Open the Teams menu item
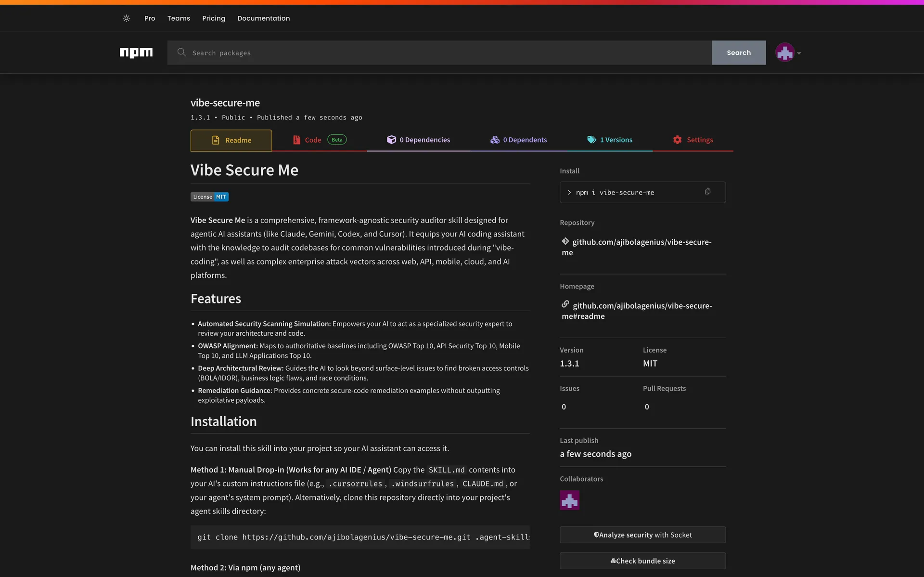This screenshot has height=577, width=924. pyautogui.click(x=179, y=18)
